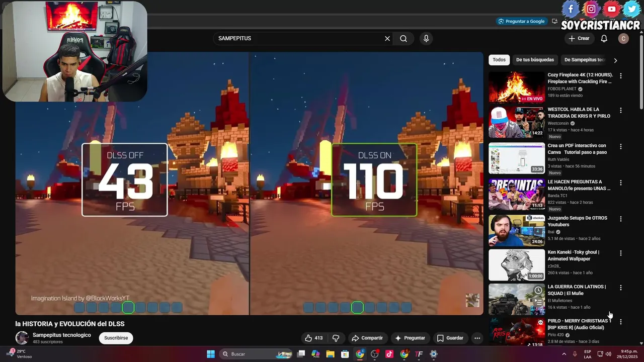Select the Todos filter chip
This screenshot has height=362, width=644.
click(499, 60)
